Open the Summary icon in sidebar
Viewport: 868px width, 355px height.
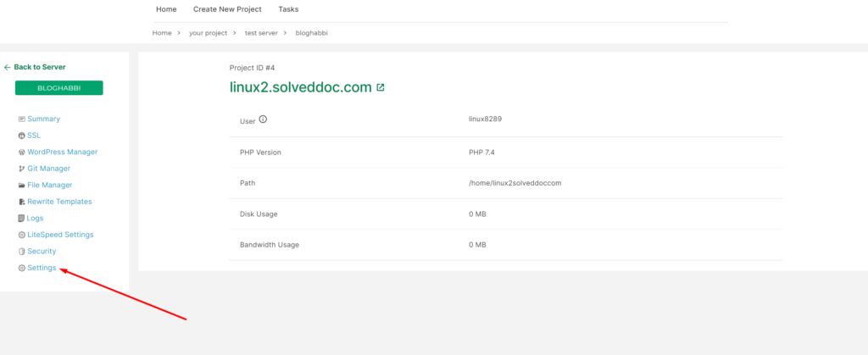(x=21, y=119)
